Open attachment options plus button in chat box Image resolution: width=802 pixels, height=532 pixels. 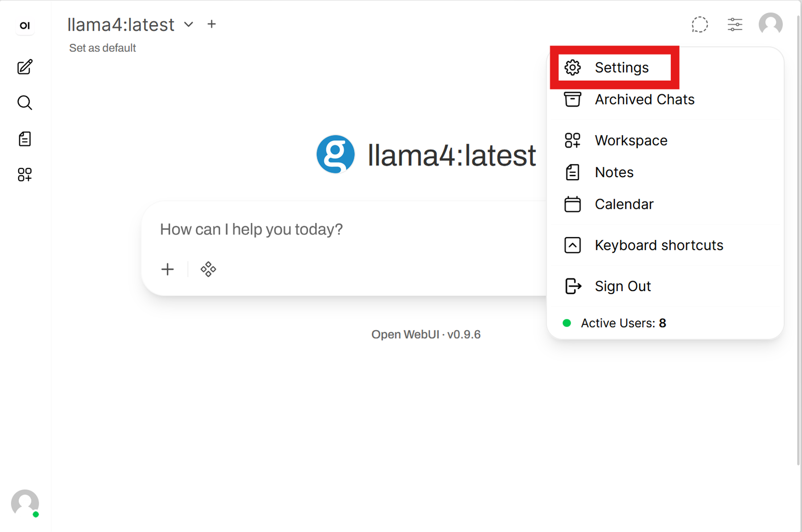pyautogui.click(x=168, y=269)
